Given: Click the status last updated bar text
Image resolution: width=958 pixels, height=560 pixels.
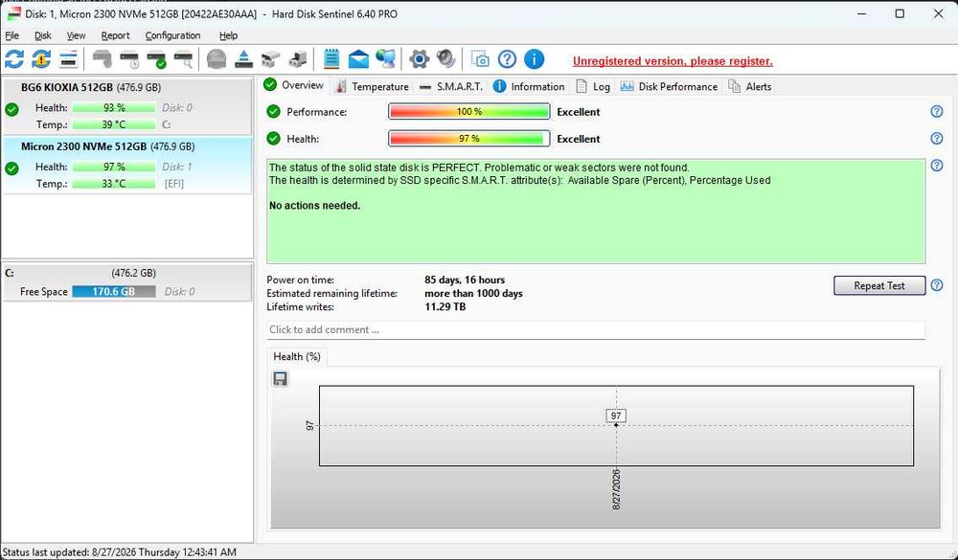Looking at the screenshot, I should (x=119, y=552).
